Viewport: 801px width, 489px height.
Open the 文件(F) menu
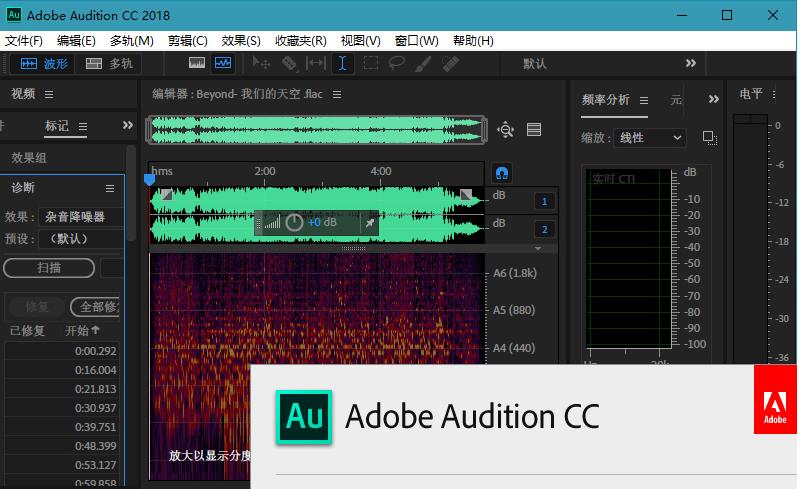click(x=23, y=41)
